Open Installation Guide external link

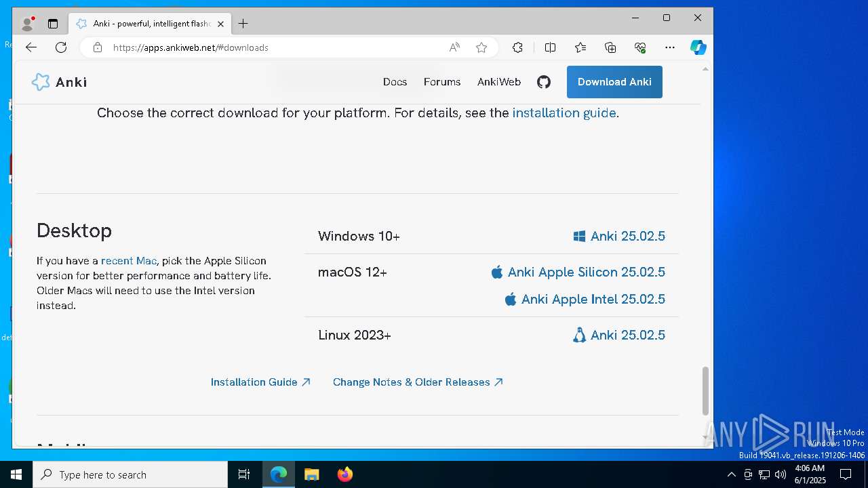tap(260, 382)
